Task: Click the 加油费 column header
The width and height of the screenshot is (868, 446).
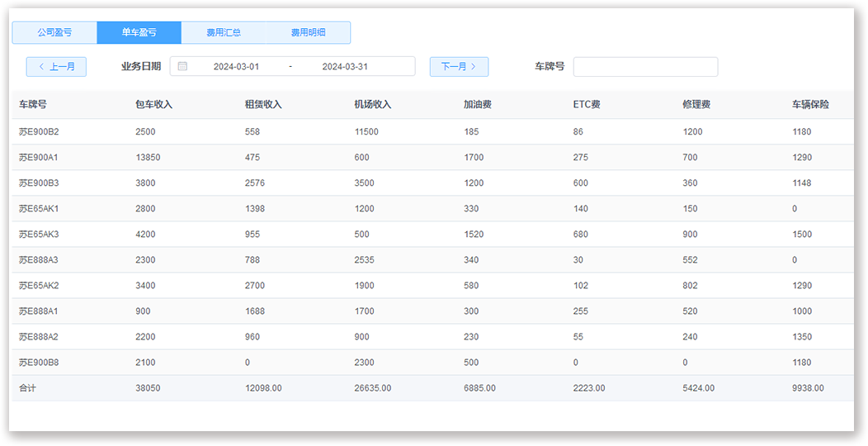Action: 478,105
